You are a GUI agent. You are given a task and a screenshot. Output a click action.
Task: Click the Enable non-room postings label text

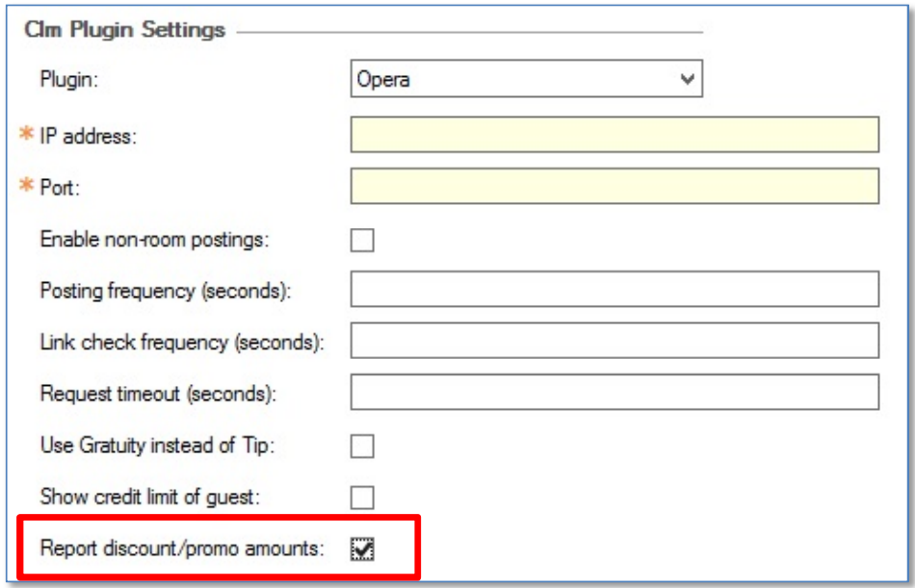155,240
